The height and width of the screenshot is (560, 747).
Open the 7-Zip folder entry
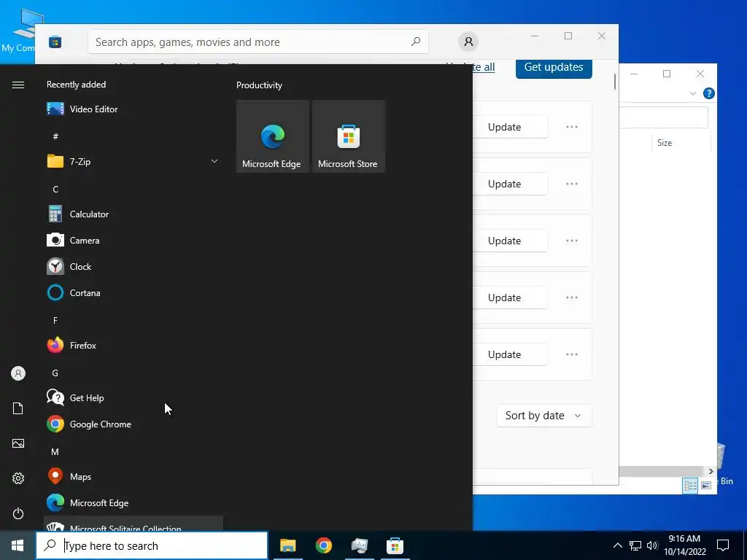133,161
